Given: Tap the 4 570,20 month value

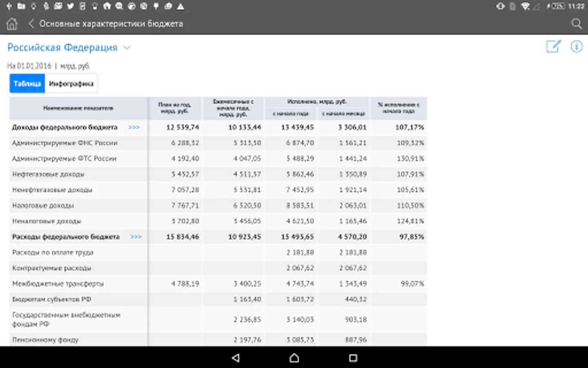Looking at the screenshot, I should pyautogui.click(x=352, y=237).
